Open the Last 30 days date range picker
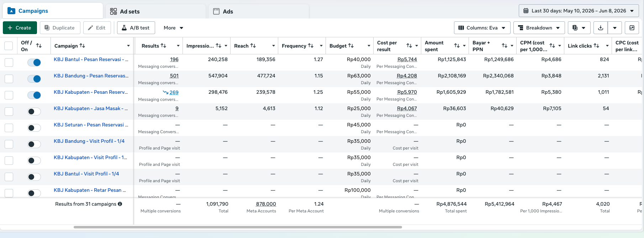Viewport: 644px width, 238px height. coord(579,11)
